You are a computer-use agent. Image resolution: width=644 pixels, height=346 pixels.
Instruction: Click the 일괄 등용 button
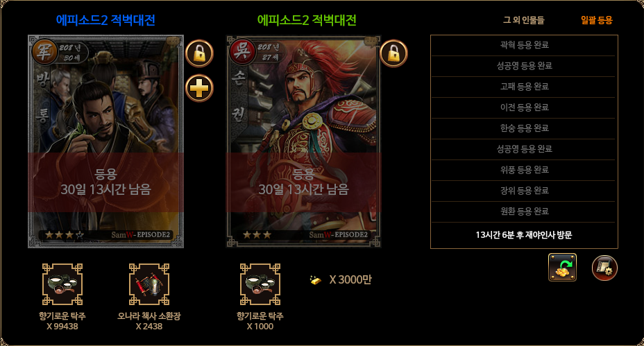click(x=596, y=19)
